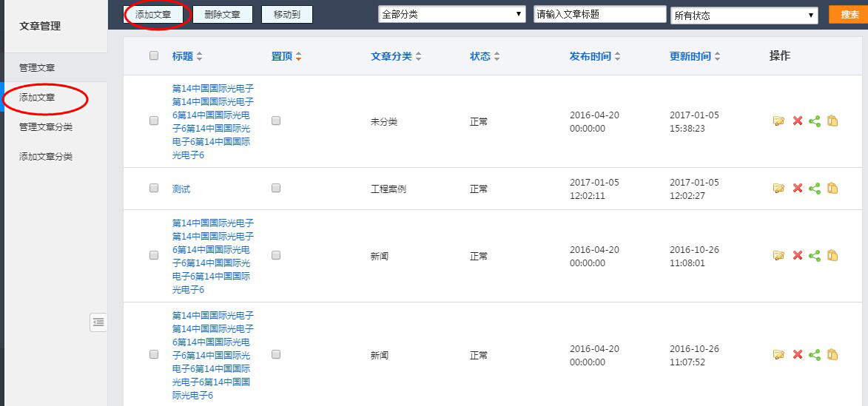Tick the select-all checkbox in the table header
This screenshot has height=406, width=868.
coord(154,55)
